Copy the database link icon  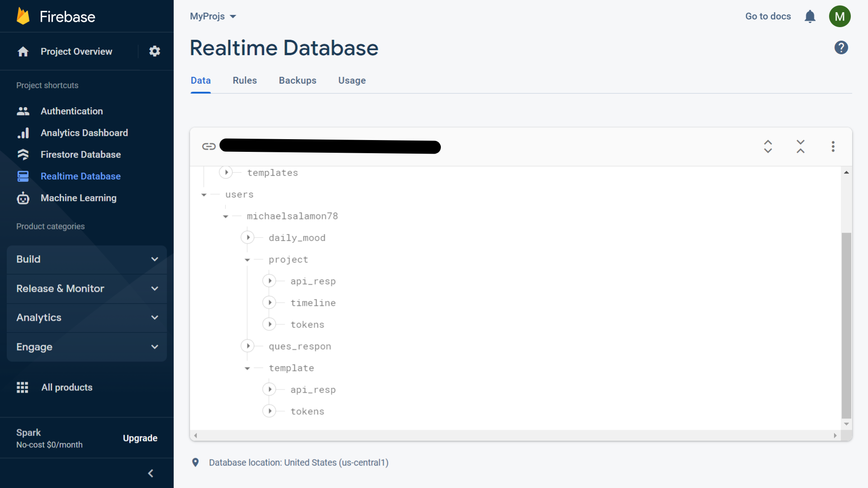pos(209,146)
